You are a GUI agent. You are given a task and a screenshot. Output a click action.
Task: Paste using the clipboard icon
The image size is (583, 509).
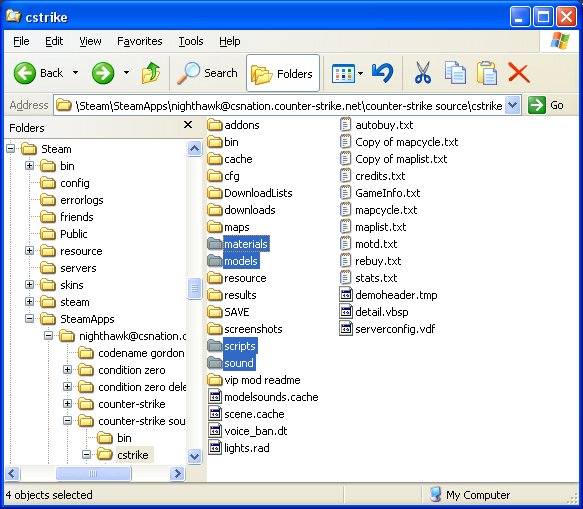coord(487,73)
